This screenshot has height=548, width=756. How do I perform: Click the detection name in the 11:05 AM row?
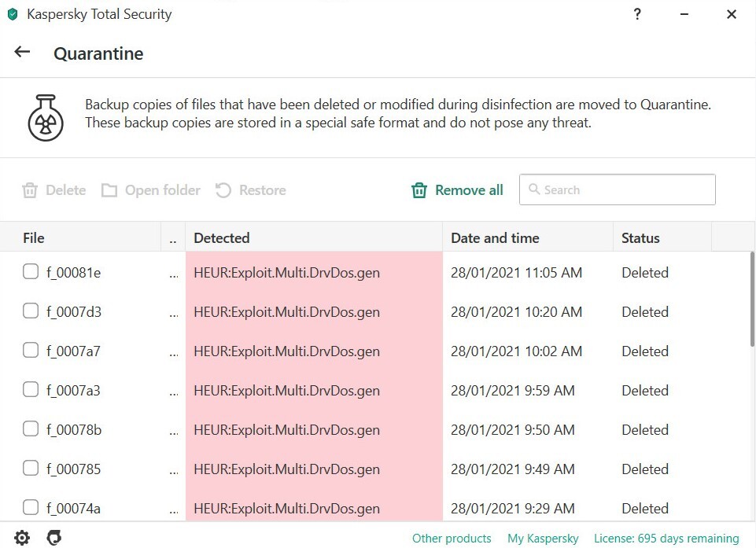(x=287, y=273)
